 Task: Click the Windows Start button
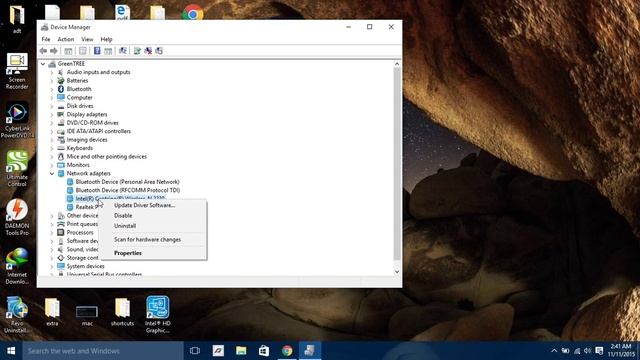point(11,351)
